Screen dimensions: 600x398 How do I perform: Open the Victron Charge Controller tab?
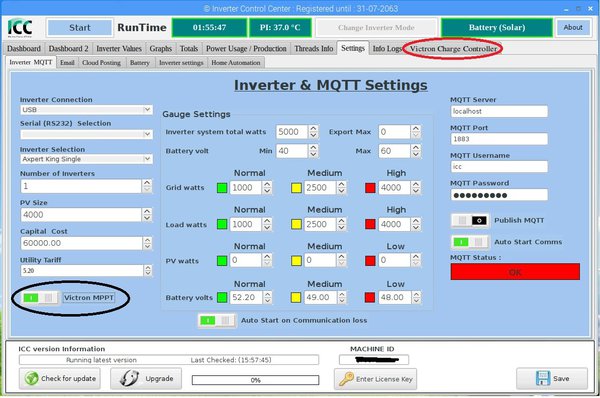click(x=453, y=49)
